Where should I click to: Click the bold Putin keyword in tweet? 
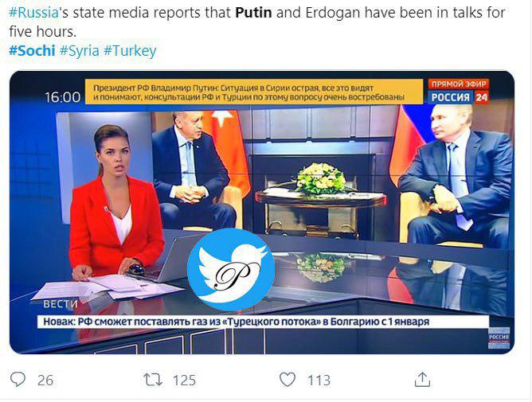tap(253, 13)
